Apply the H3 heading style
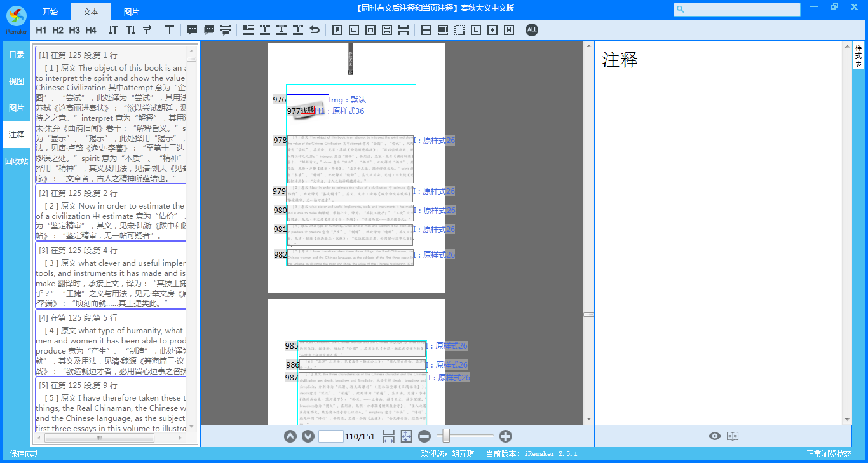The image size is (868, 463). 74,30
